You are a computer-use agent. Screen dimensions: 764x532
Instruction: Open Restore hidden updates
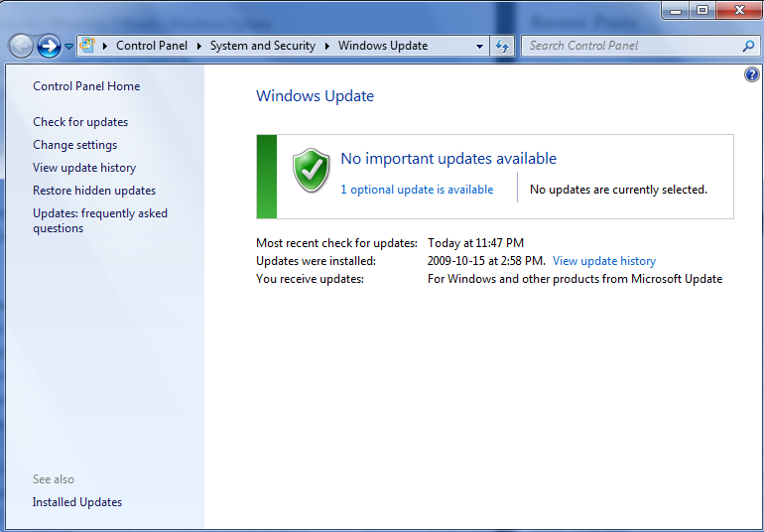pyautogui.click(x=94, y=191)
